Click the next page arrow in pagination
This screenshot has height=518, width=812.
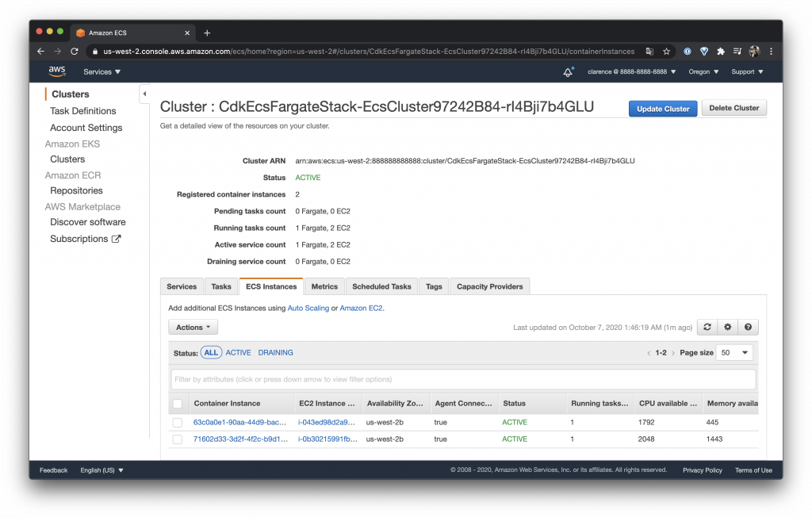coord(673,353)
